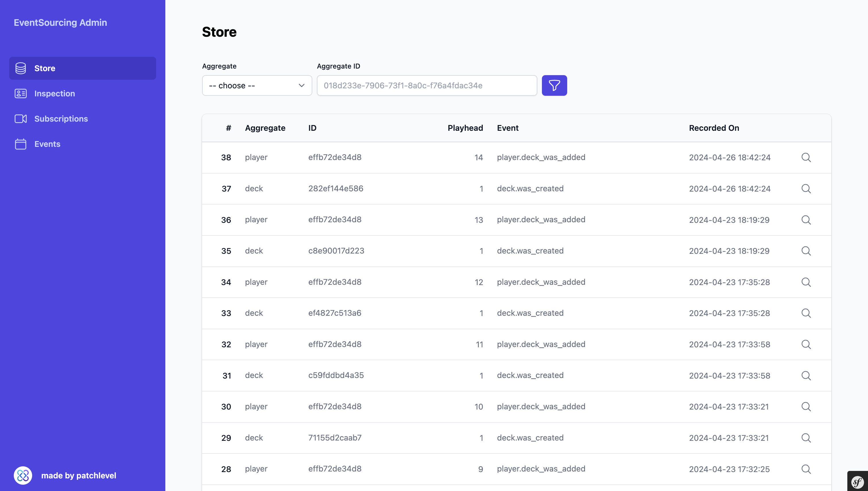
Task: Click playhead value 14 in row 38
Action: coord(478,157)
